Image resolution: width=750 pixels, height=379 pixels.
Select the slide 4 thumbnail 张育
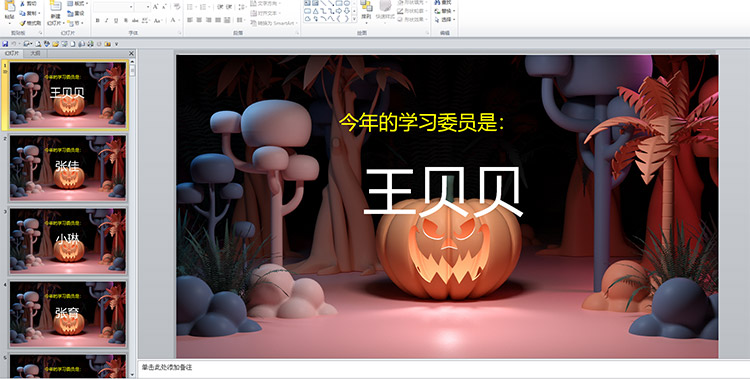pyautogui.click(x=68, y=314)
